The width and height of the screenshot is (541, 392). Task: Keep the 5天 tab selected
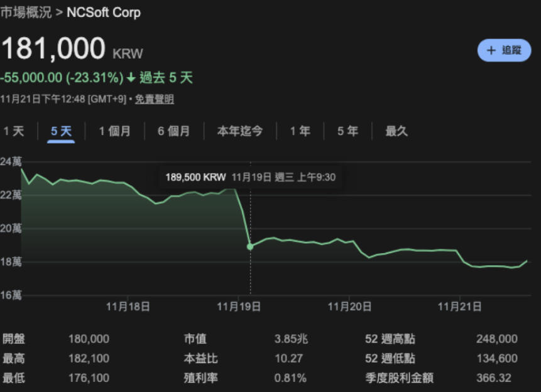tap(62, 131)
